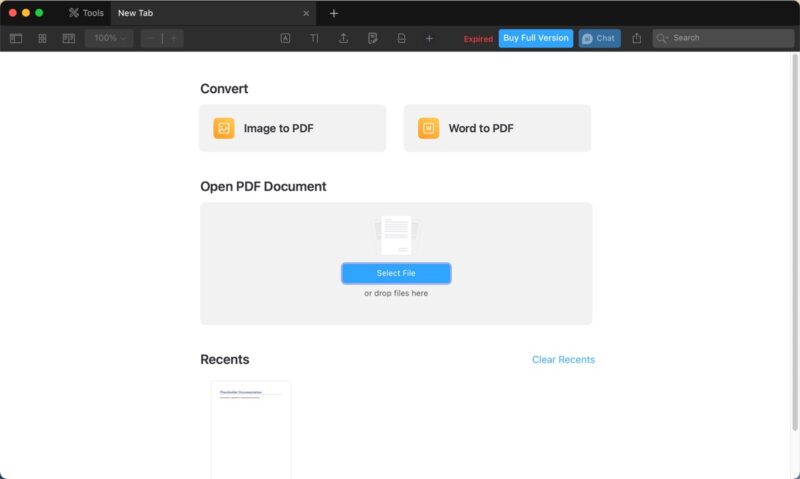Focus the Search field
The height and width of the screenshot is (479, 800).
click(722, 38)
